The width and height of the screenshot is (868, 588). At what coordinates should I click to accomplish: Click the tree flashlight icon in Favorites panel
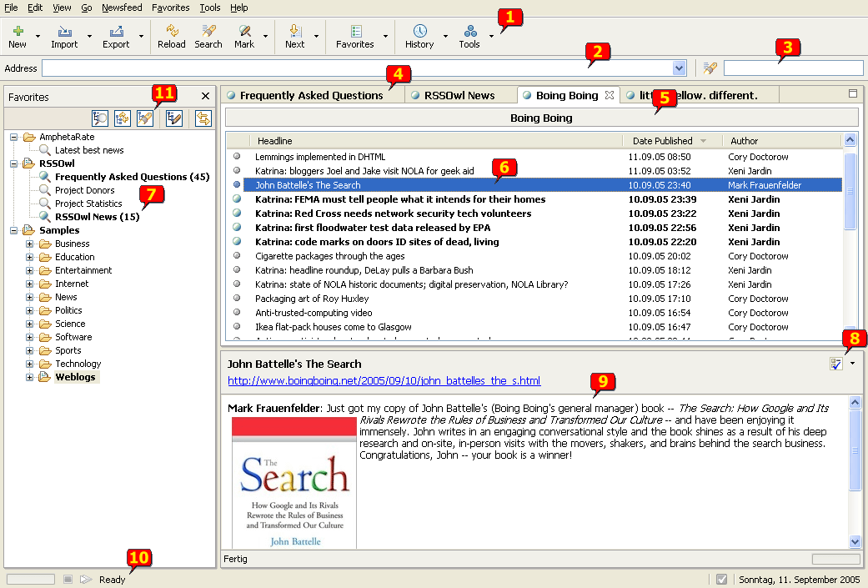tap(145, 118)
